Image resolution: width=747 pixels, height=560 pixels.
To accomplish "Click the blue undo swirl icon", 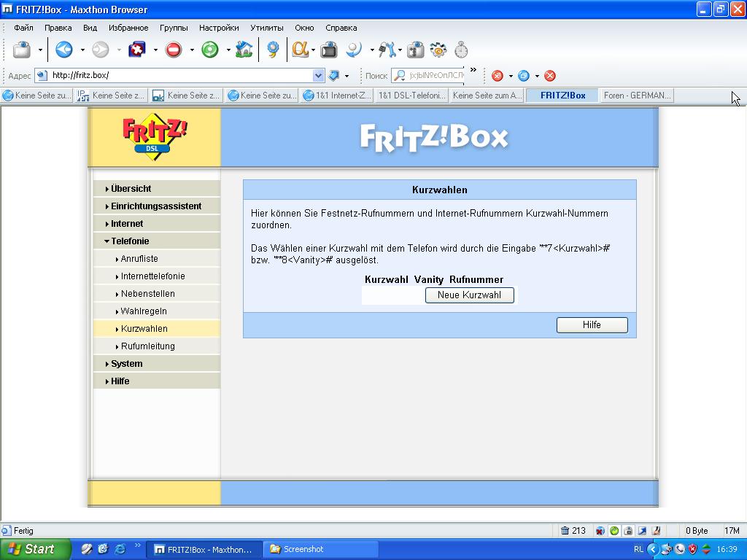I will point(354,50).
